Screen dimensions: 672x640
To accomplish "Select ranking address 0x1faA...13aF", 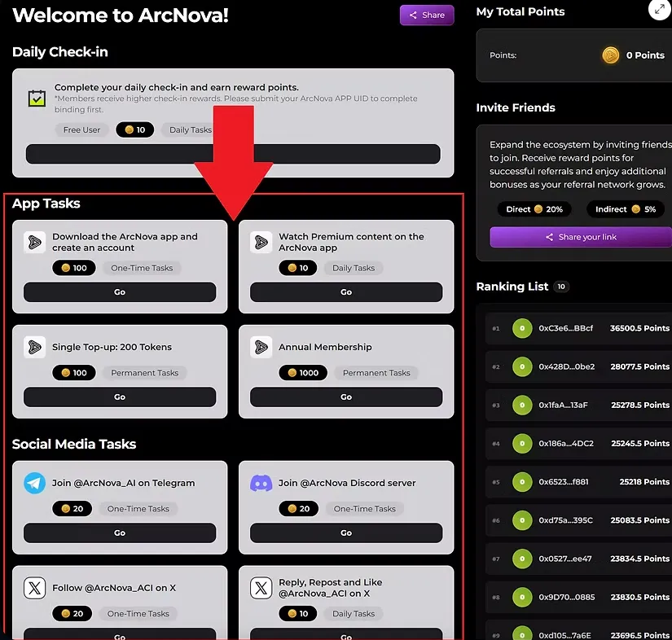I will (x=563, y=405).
